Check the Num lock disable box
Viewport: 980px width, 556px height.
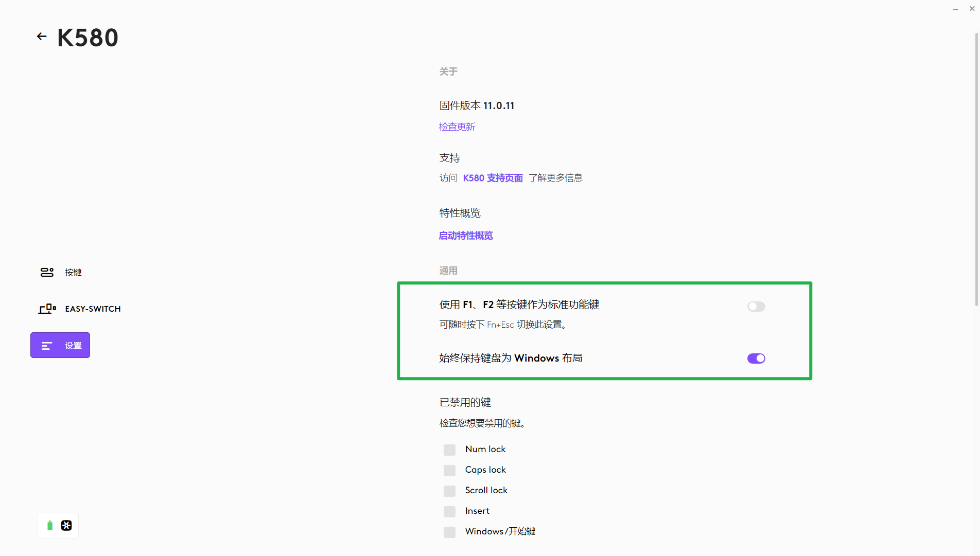coord(449,450)
